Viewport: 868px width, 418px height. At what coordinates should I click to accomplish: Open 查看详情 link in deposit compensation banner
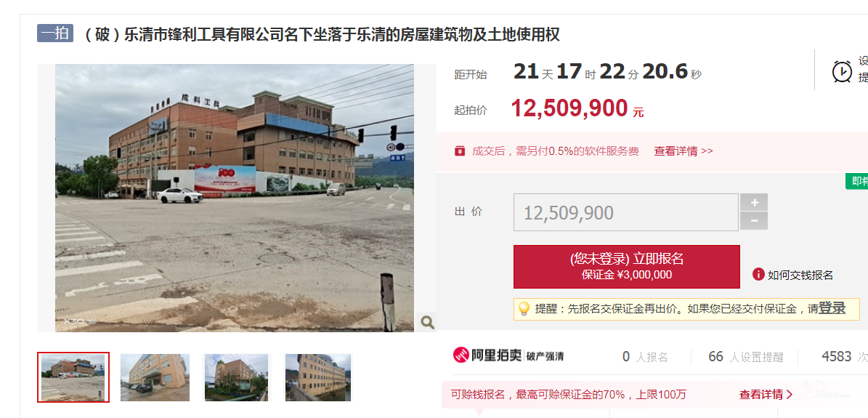(766, 394)
